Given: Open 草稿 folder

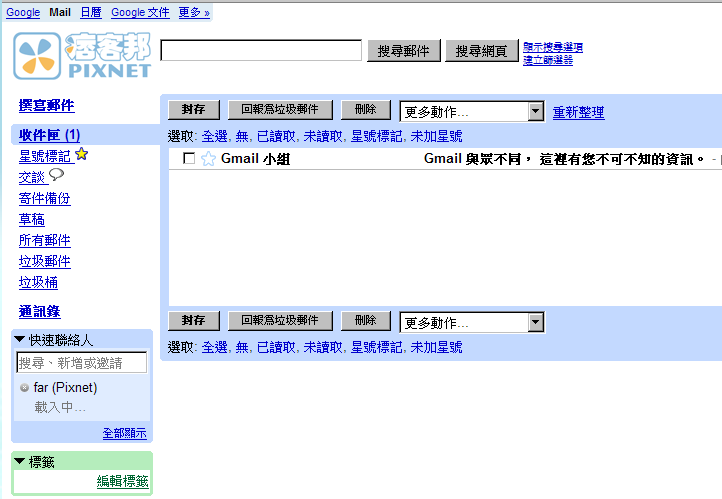Looking at the screenshot, I should 31,219.
